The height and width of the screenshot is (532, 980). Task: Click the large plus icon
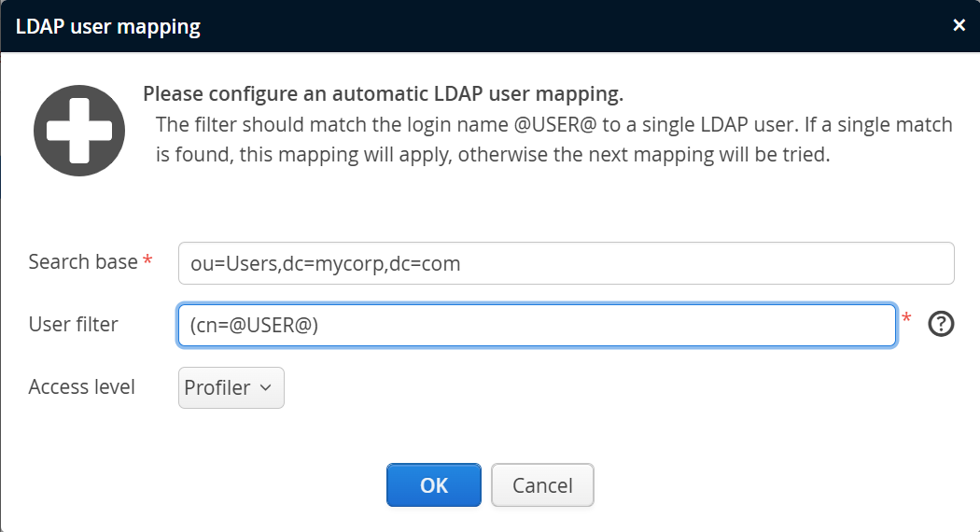pos(79,131)
